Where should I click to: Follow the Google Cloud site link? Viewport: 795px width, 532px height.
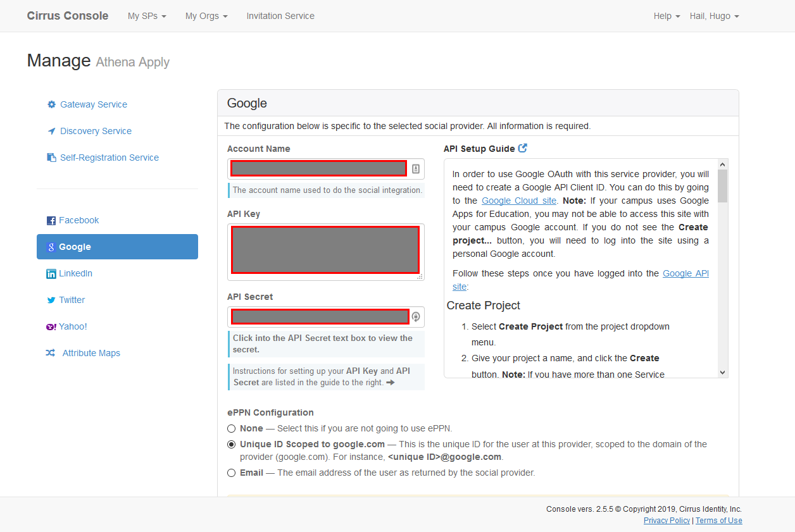518,201
